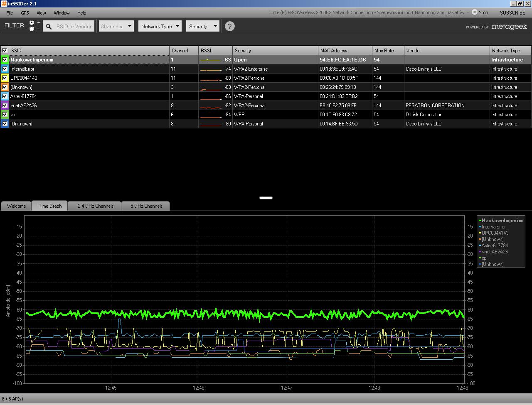Select the Aster-617784 SSID row
Image resolution: width=532 pixels, height=405 pixels.
click(23, 96)
